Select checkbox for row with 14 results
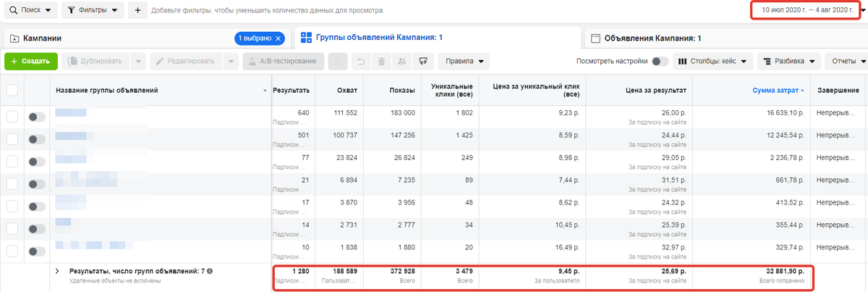Screen dimensions: 868x292 pyautogui.click(x=12, y=229)
